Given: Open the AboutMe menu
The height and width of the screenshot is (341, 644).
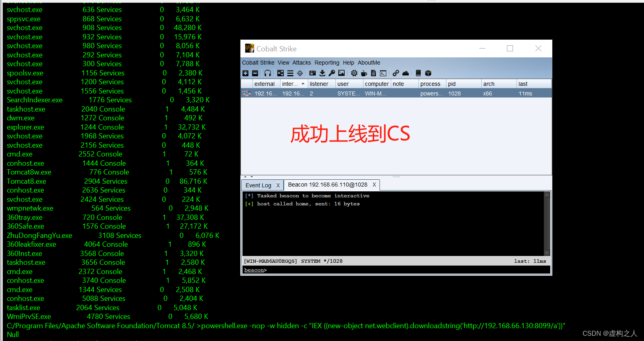Looking at the screenshot, I should (x=369, y=63).
